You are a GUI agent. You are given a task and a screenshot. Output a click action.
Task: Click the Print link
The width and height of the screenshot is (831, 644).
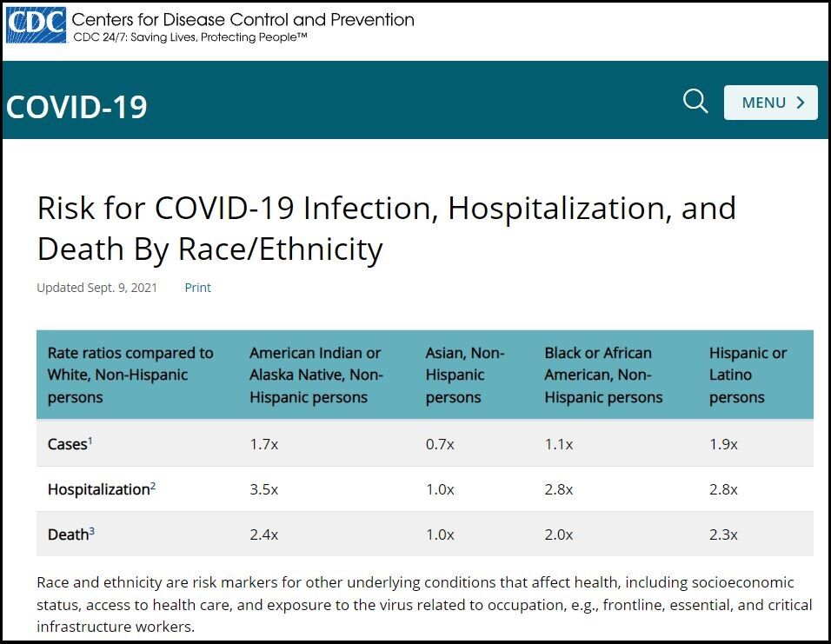point(197,288)
